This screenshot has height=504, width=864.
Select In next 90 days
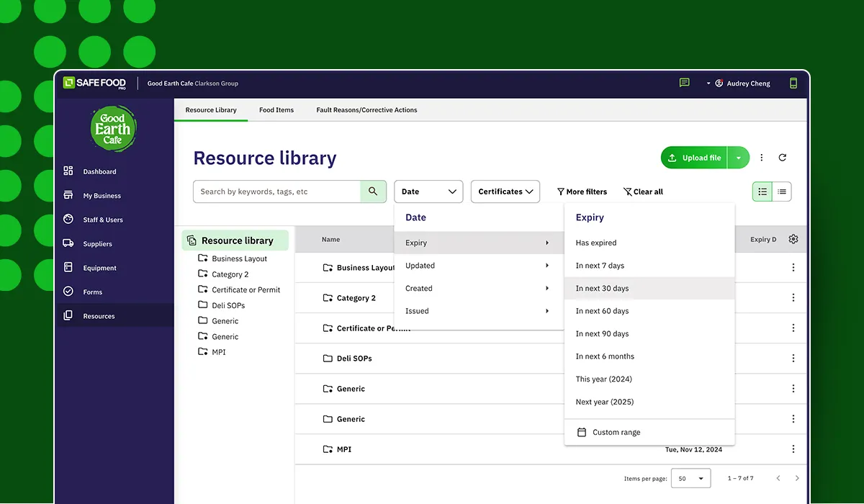pos(649,333)
